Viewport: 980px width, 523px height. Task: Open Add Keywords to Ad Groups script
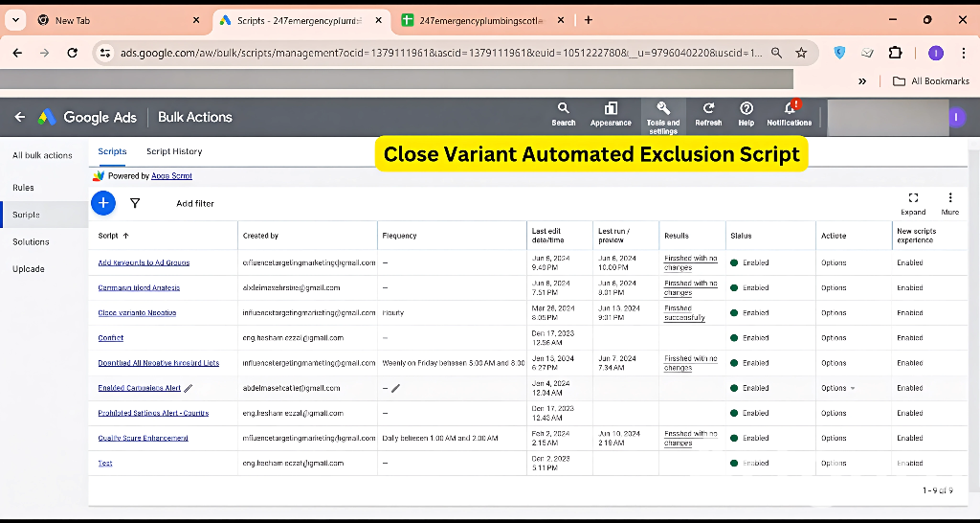click(144, 262)
